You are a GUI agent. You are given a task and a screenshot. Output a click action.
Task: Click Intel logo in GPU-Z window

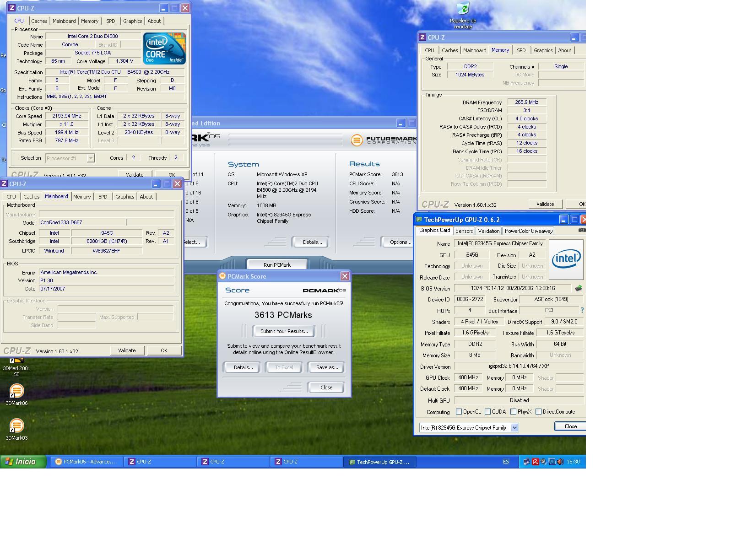point(566,259)
